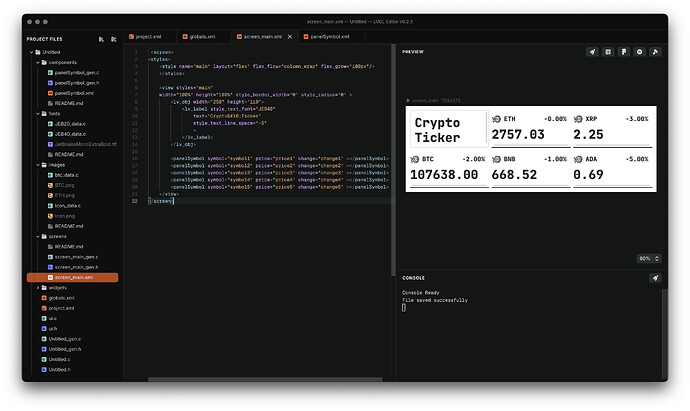
Task: Click the panelSymbol_gen.c file icon
Action: point(50,73)
